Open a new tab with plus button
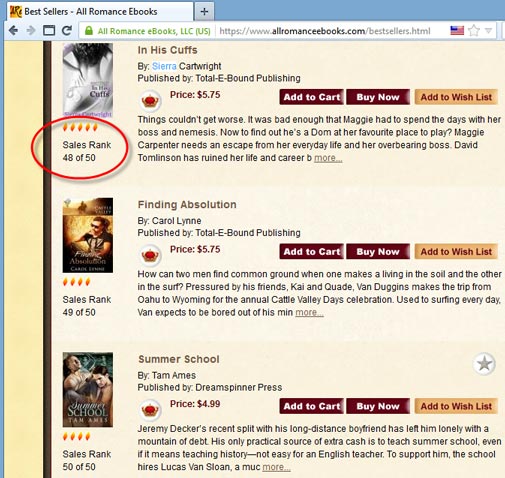The width and height of the screenshot is (505, 478). [x=204, y=12]
